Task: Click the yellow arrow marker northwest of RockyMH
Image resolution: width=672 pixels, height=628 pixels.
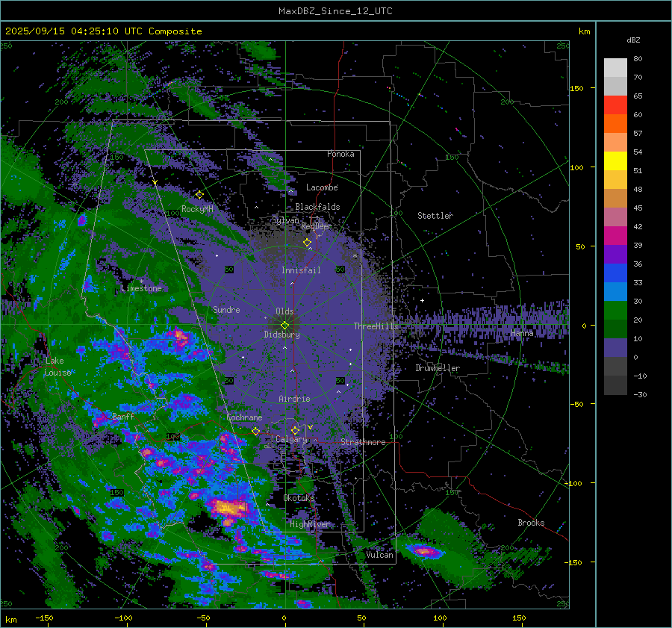Action: (155, 182)
